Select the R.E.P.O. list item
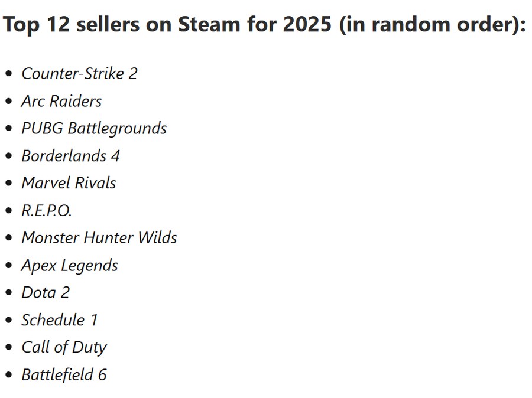The image size is (532, 398). tap(47, 211)
